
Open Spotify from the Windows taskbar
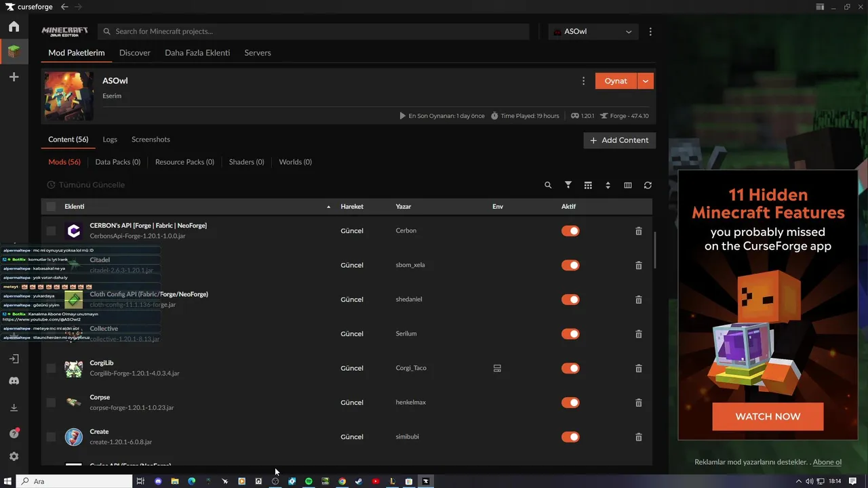pyautogui.click(x=309, y=481)
